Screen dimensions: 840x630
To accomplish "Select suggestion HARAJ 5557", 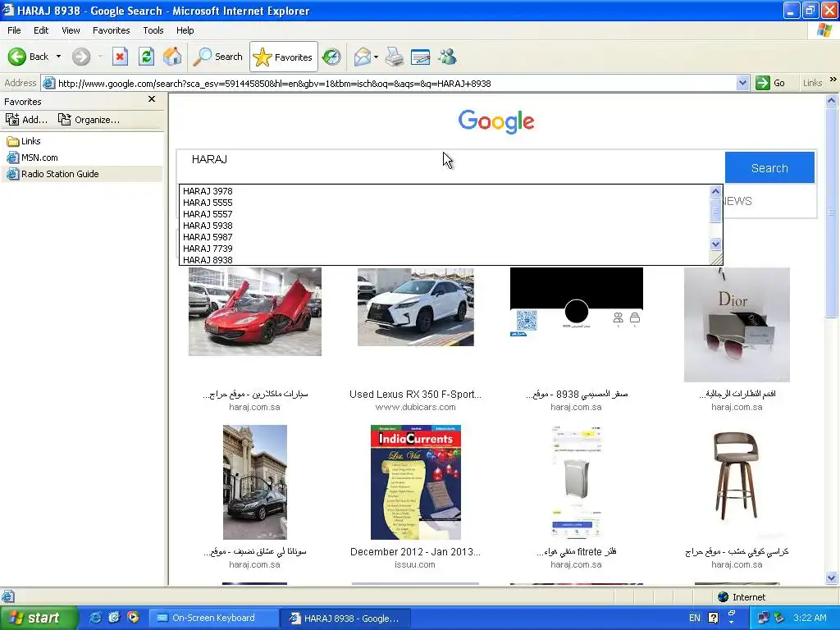I will point(208,214).
